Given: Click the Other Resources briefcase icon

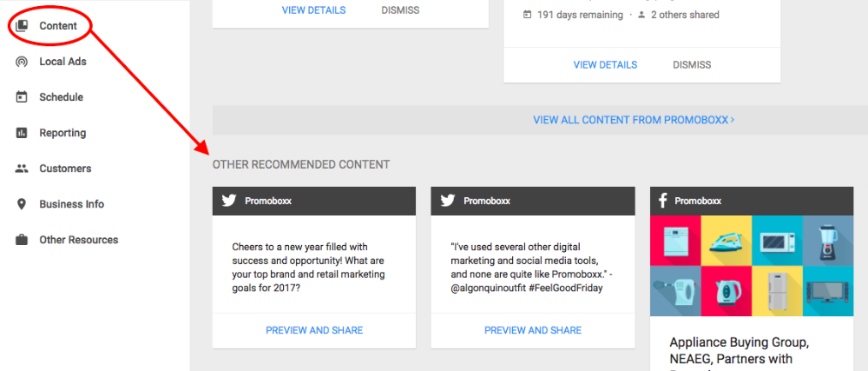Looking at the screenshot, I should (22, 240).
